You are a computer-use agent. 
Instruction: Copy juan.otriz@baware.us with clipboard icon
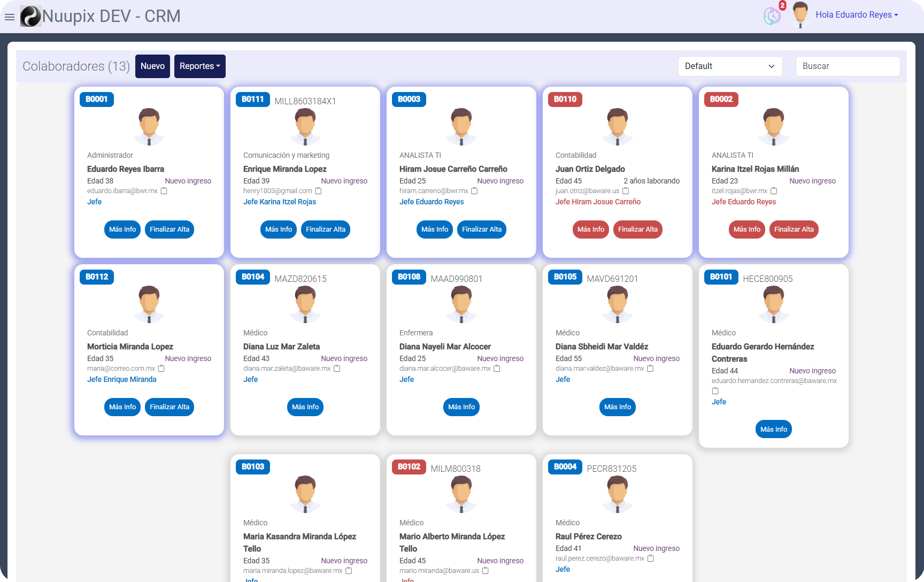pos(626,191)
